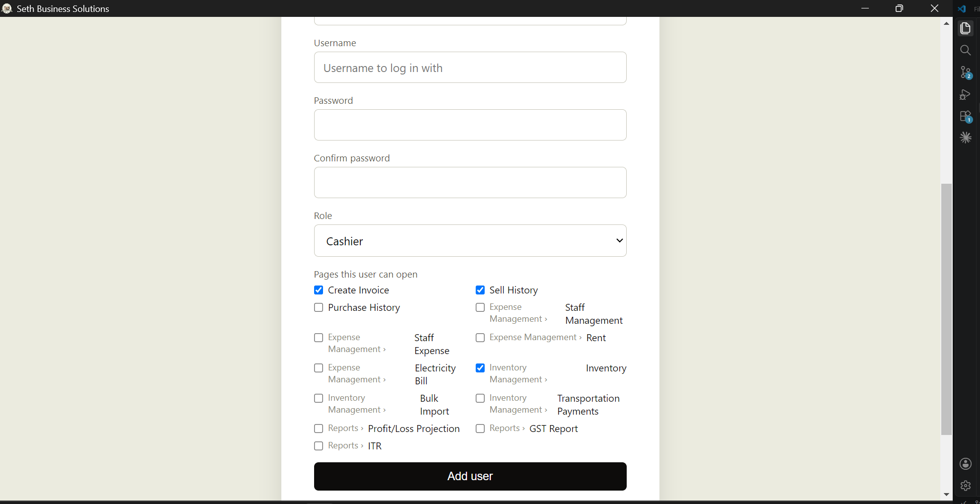Open the VS Code Search magnifier icon
This screenshot has width=980, height=504.
click(965, 50)
